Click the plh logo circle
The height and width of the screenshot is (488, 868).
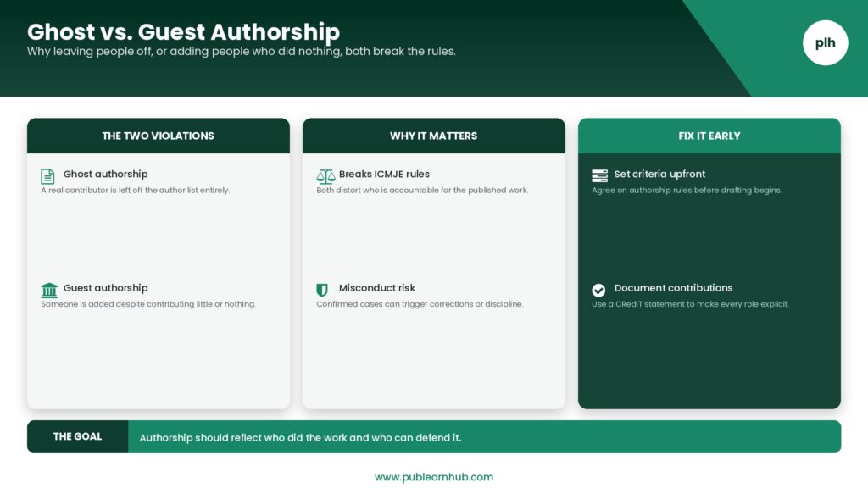coord(825,42)
